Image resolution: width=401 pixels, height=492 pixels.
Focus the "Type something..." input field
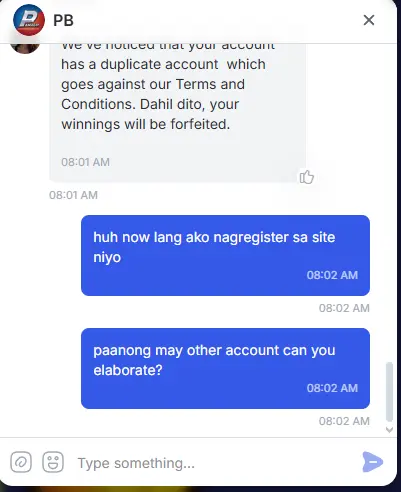[215, 463]
